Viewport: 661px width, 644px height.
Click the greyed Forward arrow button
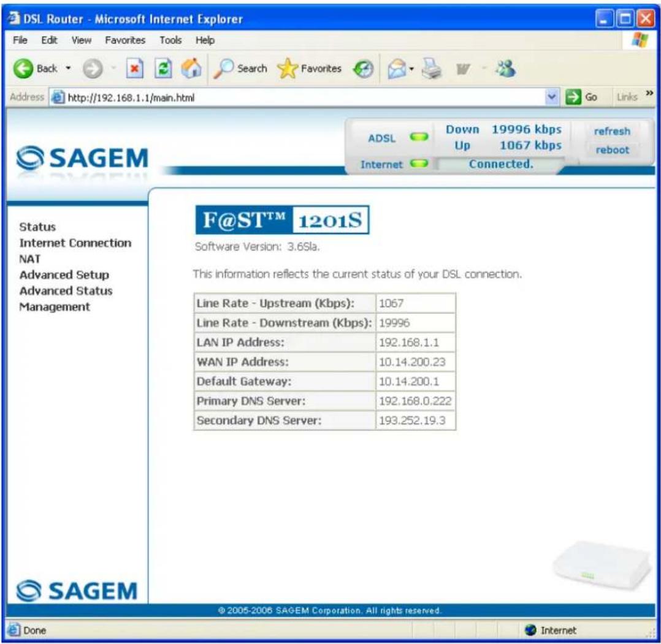[93, 69]
